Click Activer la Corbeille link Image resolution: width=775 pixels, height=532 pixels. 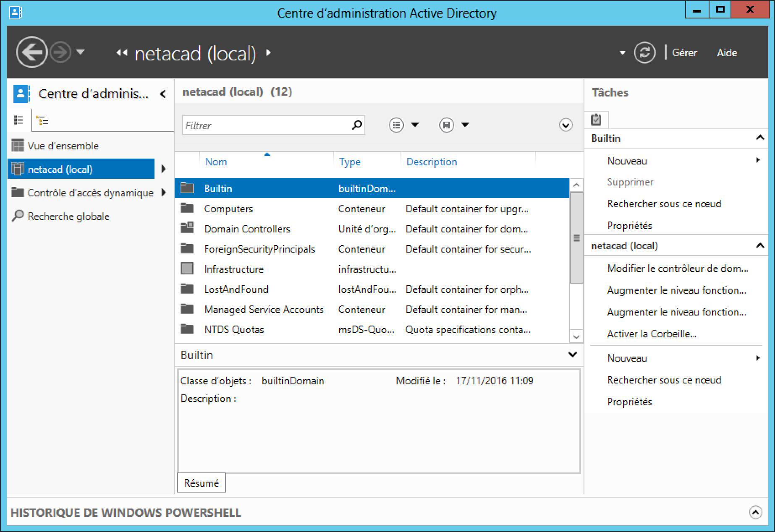652,334
